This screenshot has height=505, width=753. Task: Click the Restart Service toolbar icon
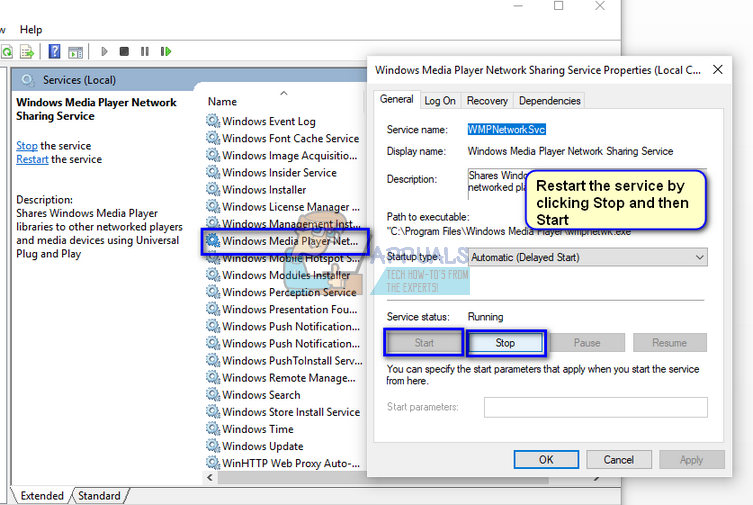click(166, 51)
